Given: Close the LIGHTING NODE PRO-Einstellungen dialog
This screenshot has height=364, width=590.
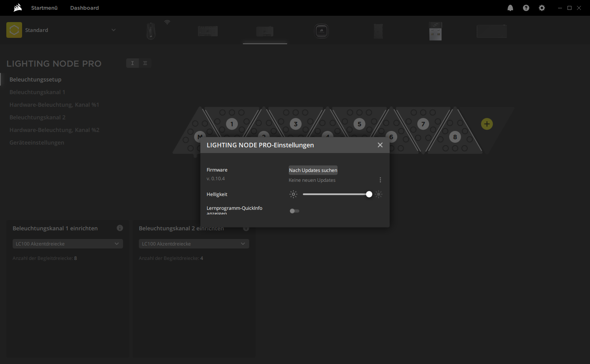Looking at the screenshot, I should (x=380, y=145).
